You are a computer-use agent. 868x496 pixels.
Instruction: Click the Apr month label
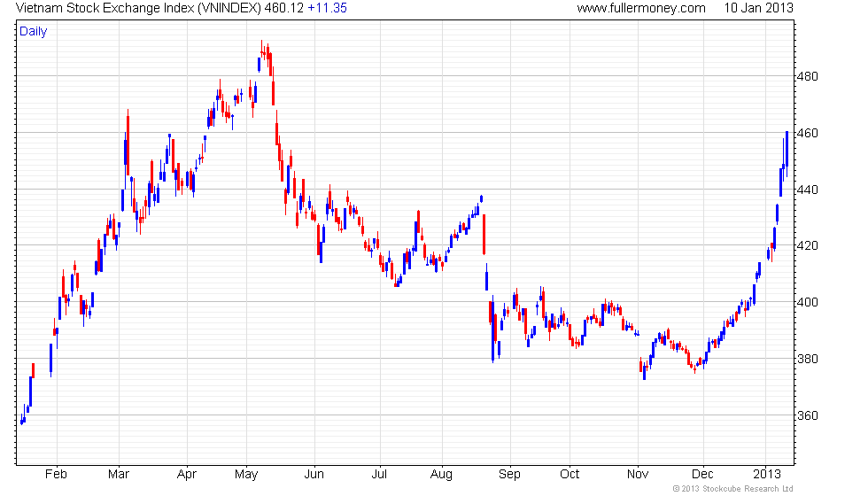187,475
